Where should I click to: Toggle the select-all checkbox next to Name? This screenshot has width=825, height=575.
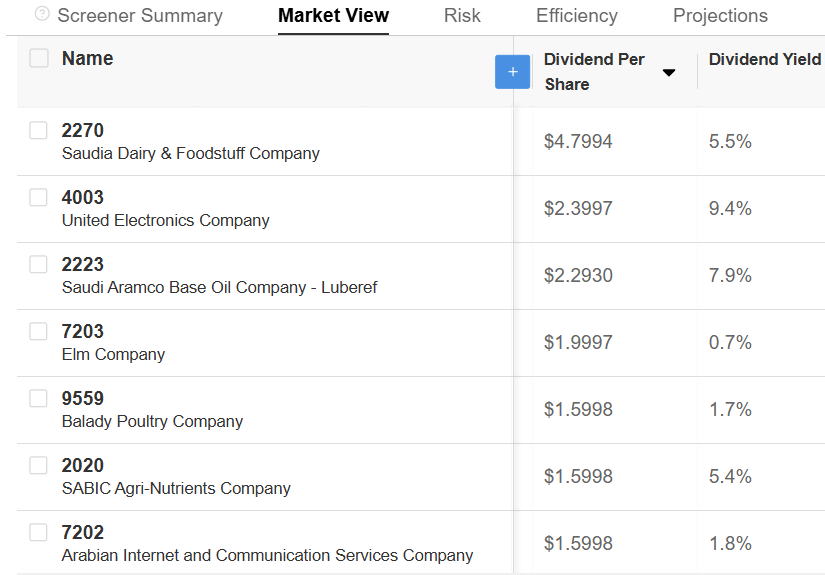(x=39, y=58)
